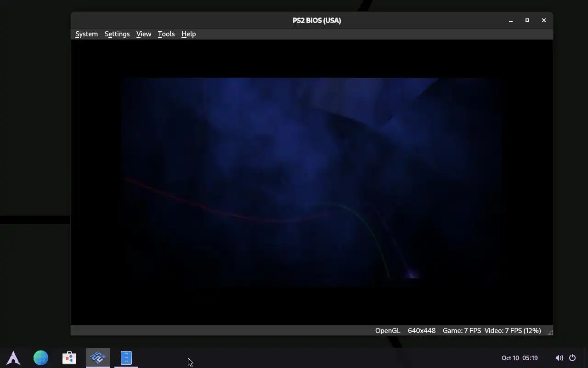The width and height of the screenshot is (588, 368).
Task: Open the Tools menu
Action: coord(166,34)
